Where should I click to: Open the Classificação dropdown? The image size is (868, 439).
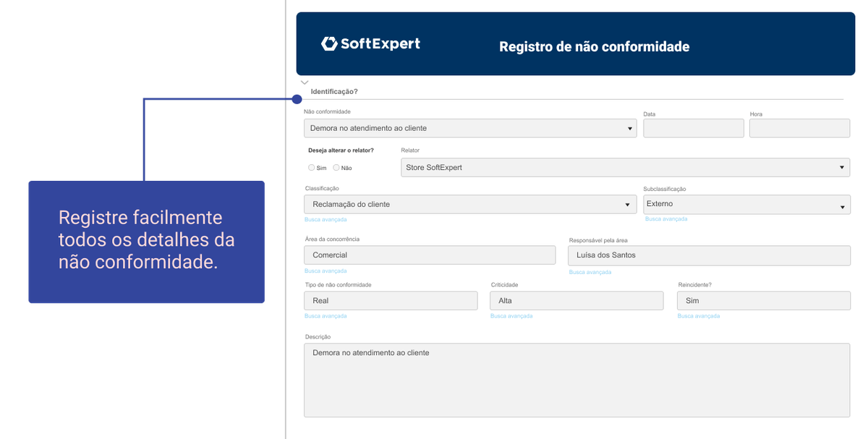click(470, 204)
